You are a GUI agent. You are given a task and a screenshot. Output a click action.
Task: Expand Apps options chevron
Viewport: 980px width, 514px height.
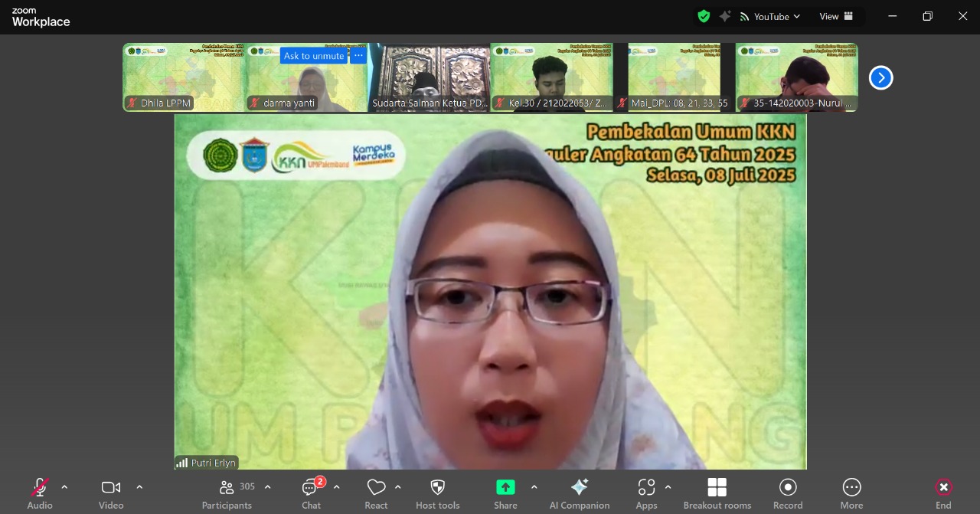pyautogui.click(x=668, y=487)
